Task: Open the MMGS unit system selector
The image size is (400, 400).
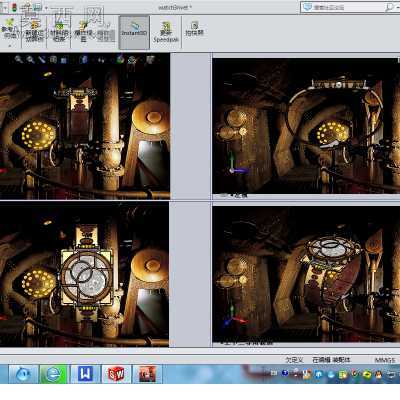Action: pos(385,360)
